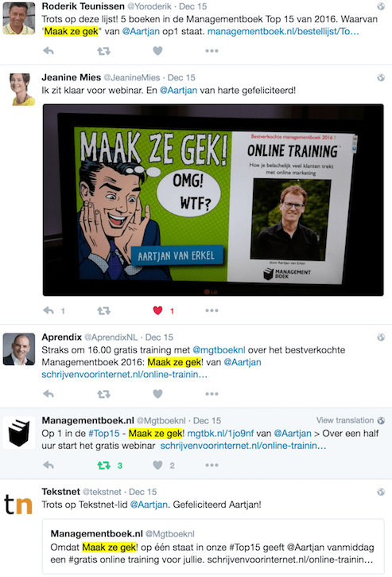Viewport: 392px width, 577px height.
Task: Open quoted Managementboek.nl tweet in Tekstnet post
Action: pyautogui.click(x=213, y=547)
